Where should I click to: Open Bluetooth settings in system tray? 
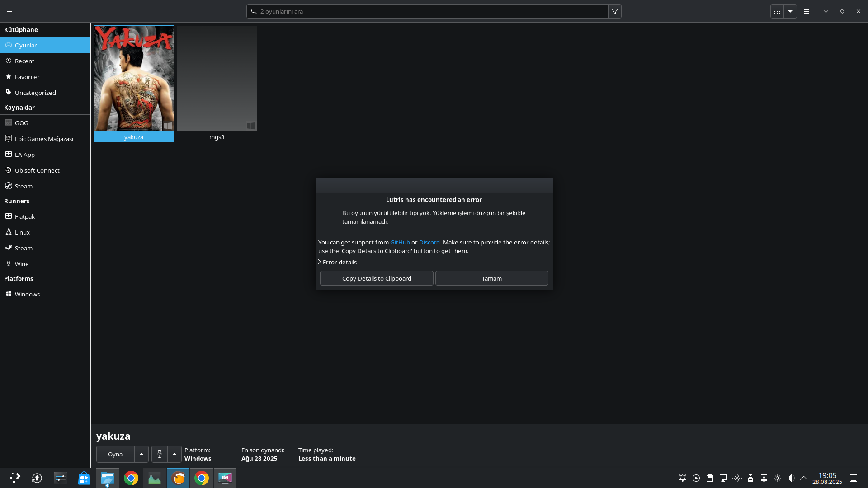[737, 478]
